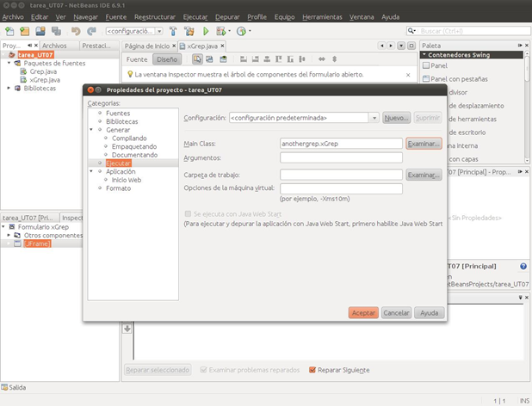Switch the editor to Fuente view
Screen dimensions: 532x406
137,59
